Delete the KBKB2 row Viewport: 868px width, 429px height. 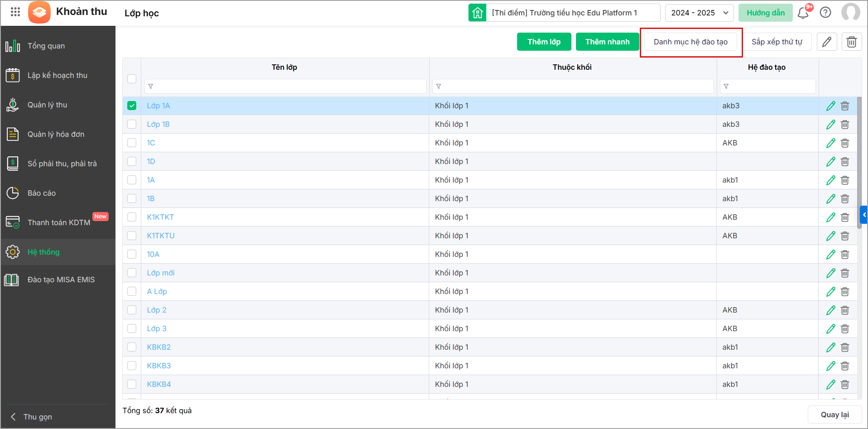845,347
